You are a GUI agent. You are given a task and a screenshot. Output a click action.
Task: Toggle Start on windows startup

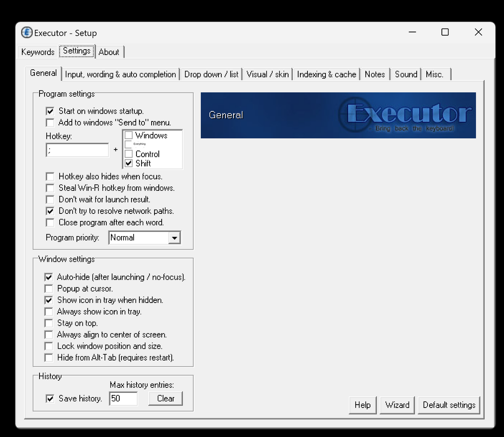click(x=50, y=111)
